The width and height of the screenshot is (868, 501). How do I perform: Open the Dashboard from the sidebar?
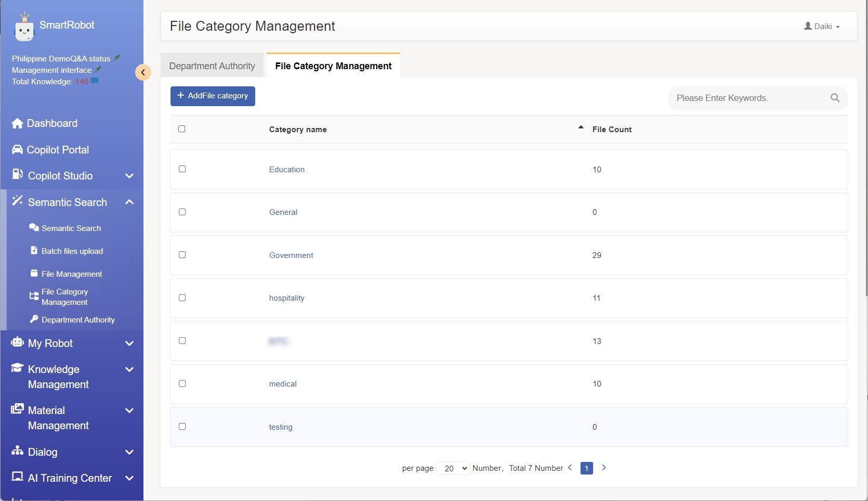point(51,123)
